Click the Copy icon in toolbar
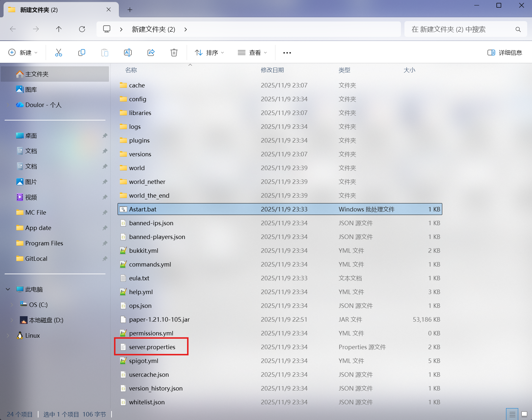The height and width of the screenshot is (420, 532). pyautogui.click(x=82, y=53)
